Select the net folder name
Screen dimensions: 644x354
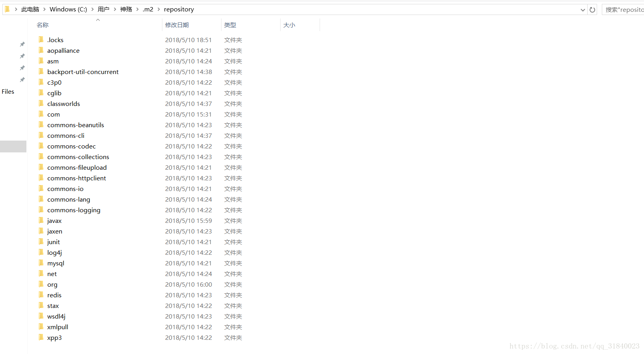[52, 274]
